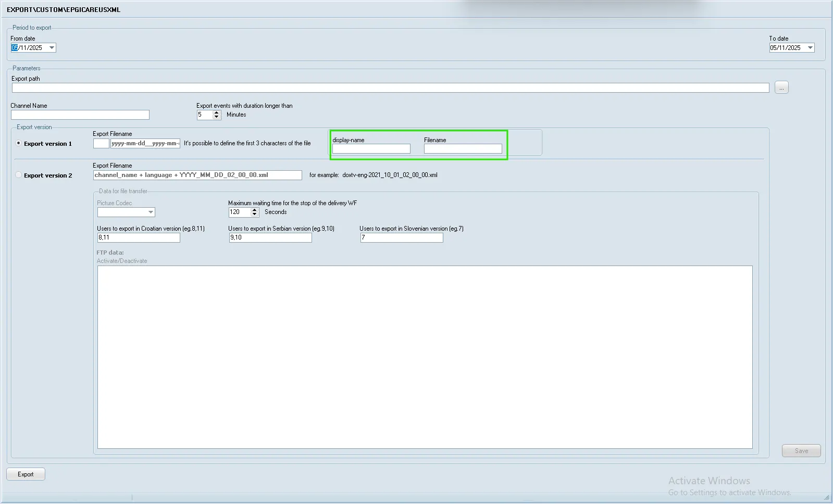
Task: Click the Filename field next to display-name
Action: pos(463,149)
